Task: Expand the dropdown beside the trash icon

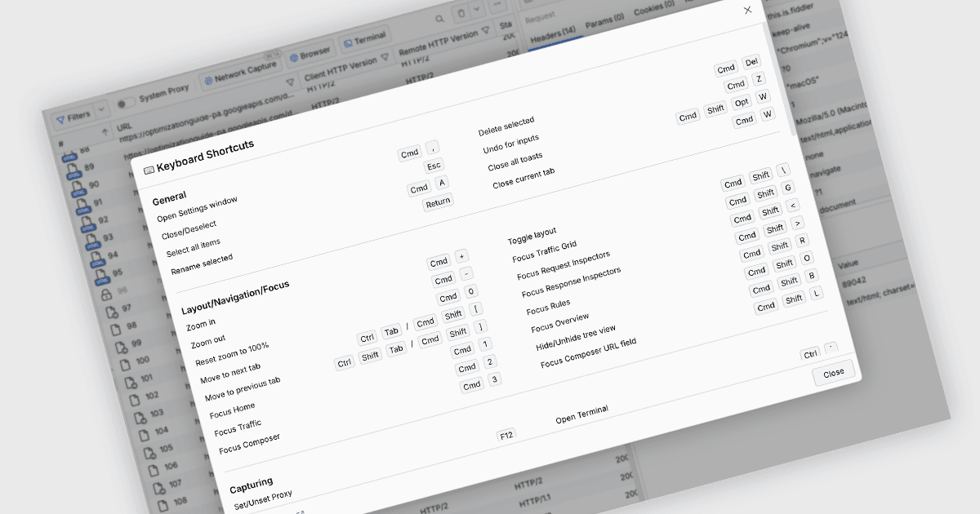Action: (478, 10)
